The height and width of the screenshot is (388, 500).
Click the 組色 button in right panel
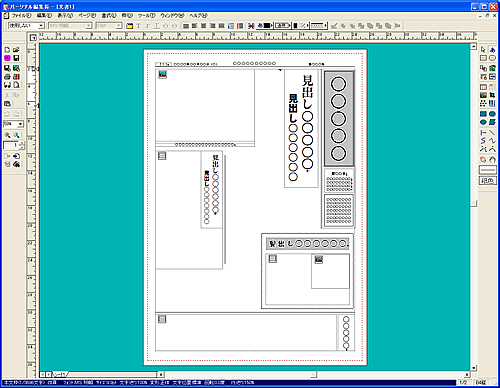pos(488,181)
